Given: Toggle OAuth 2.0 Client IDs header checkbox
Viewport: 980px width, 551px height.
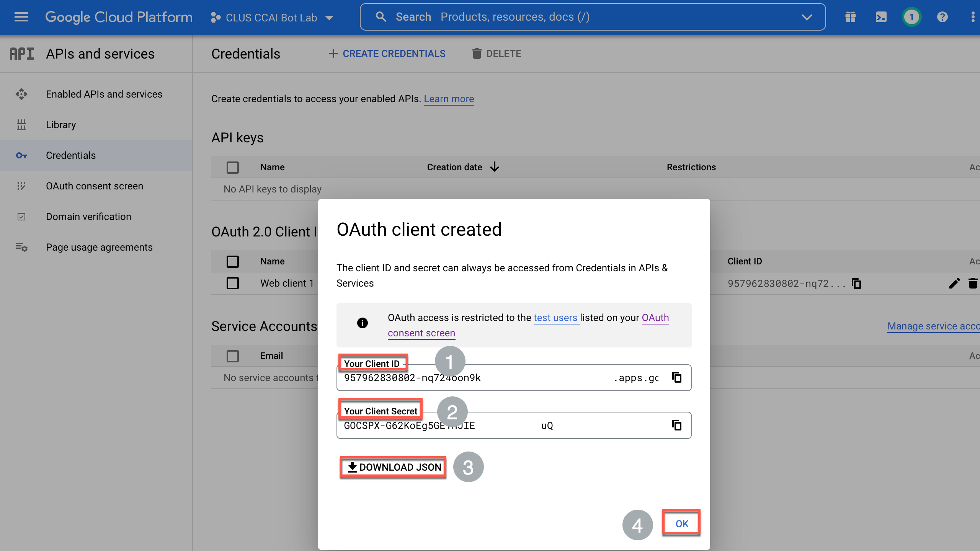Looking at the screenshot, I should click(x=233, y=261).
